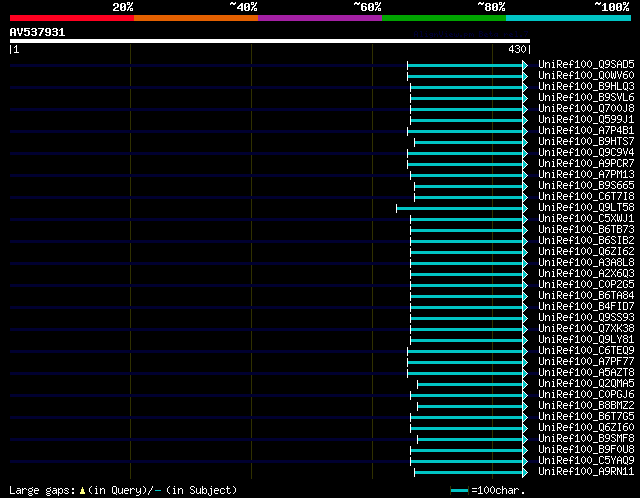Click the UniRef100_B6SIB2 label
The height and width of the screenshot is (498, 640).
click(586, 241)
